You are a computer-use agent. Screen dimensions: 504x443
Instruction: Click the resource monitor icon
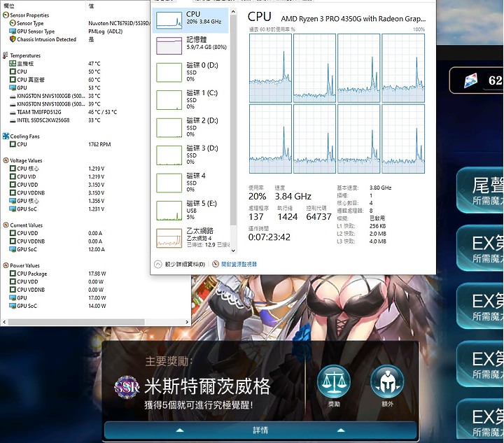tap(216, 264)
